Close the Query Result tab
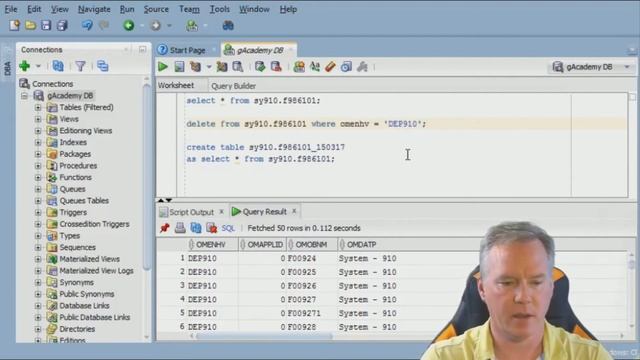 pyautogui.click(x=294, y=211)
